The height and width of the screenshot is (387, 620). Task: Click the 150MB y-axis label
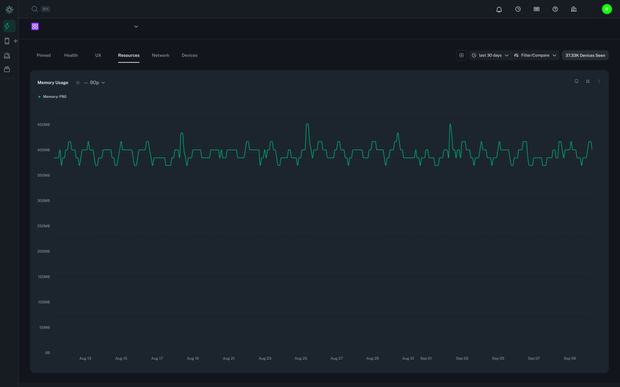43,277
